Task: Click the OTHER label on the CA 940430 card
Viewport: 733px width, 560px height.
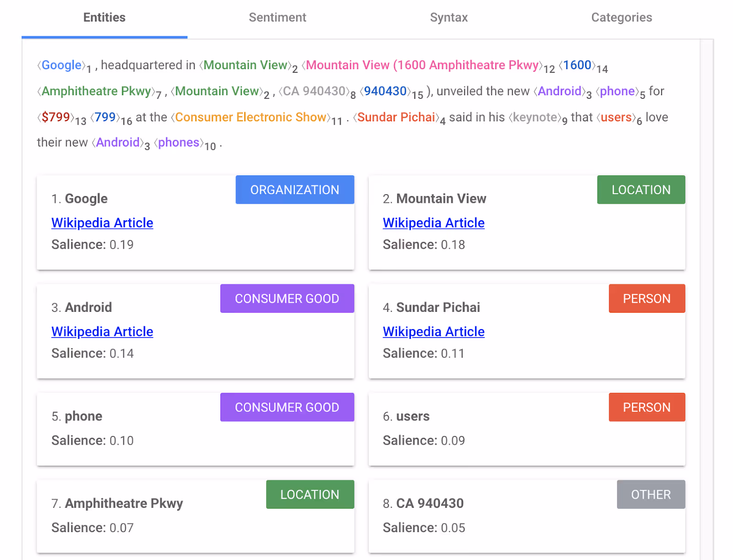Action: click(x=651, y=495)
